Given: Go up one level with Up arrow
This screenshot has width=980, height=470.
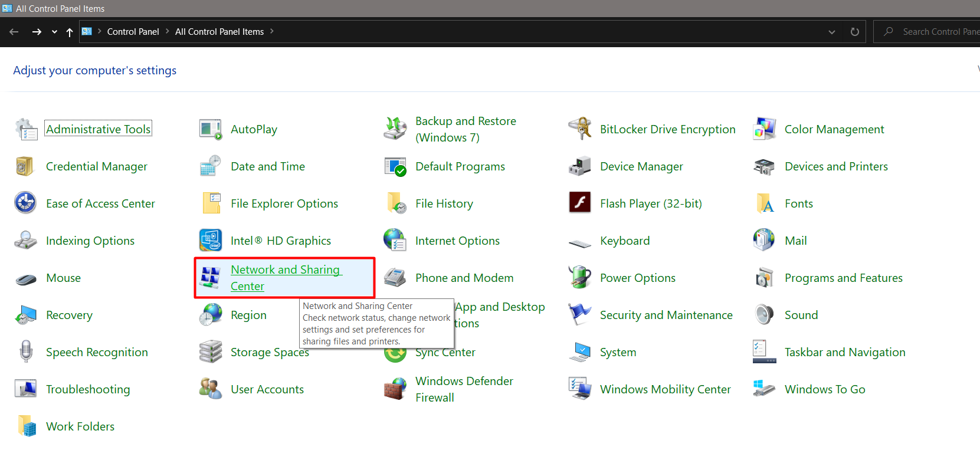Looking at the screenshot, I should (70, 32).
